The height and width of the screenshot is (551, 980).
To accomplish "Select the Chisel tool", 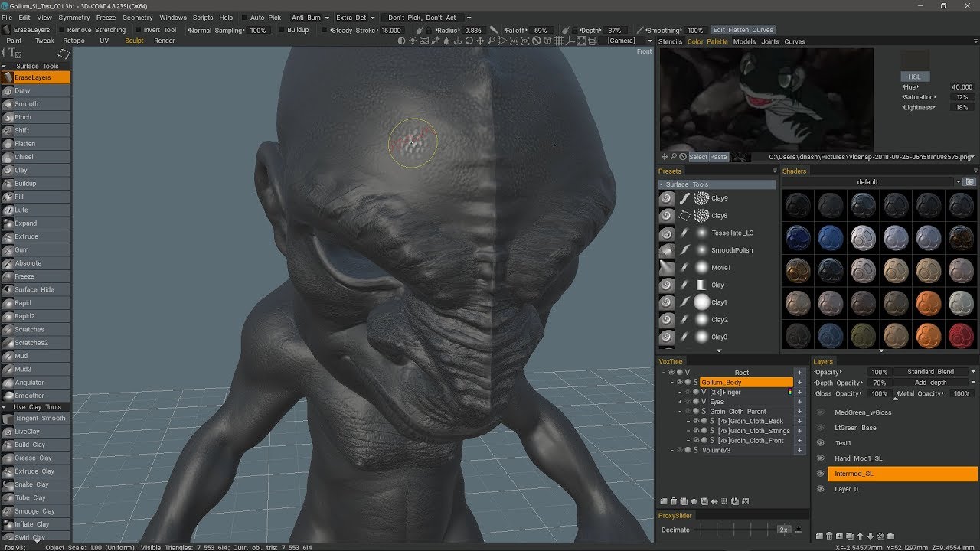I will (x=35, y=157).
